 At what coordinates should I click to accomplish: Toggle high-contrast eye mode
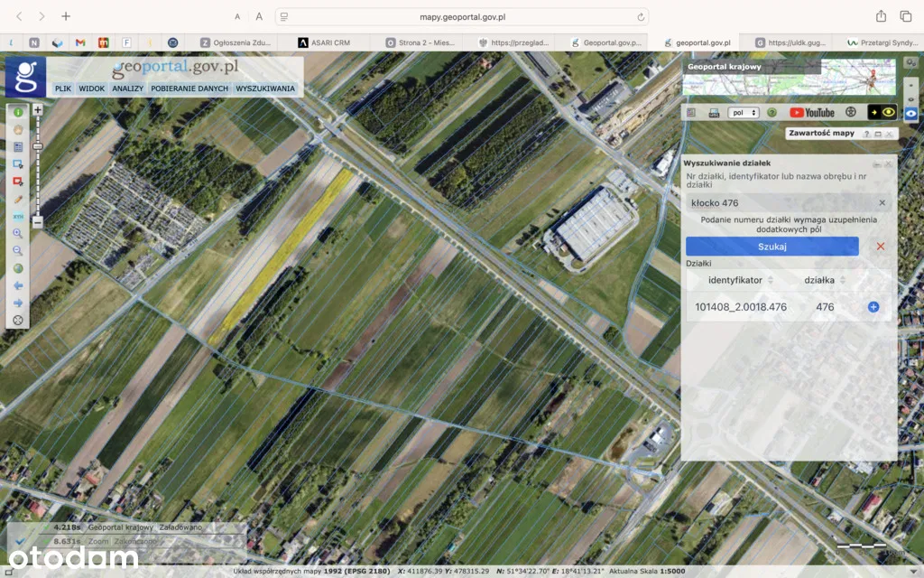click(x=882, y=113)
